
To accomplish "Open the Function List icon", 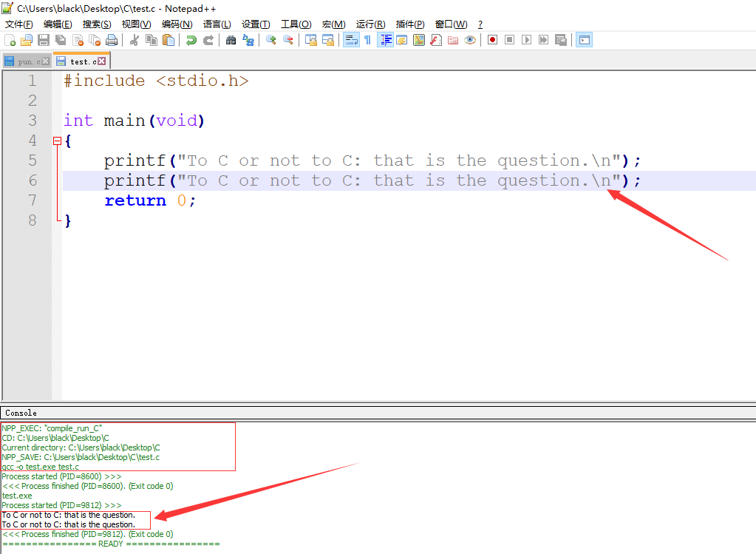I will click(x=436, y=40).
